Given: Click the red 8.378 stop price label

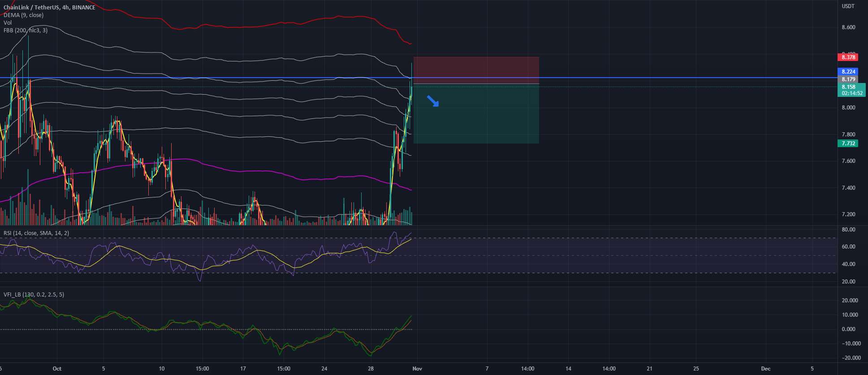Looking at the screenshot, I should point(848,57).
